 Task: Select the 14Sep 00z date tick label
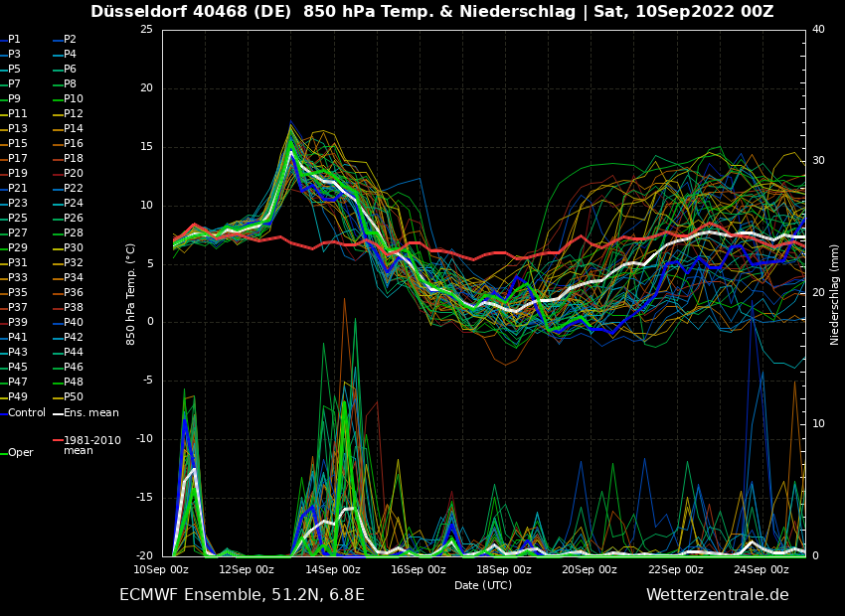click(x=332, y=570)
